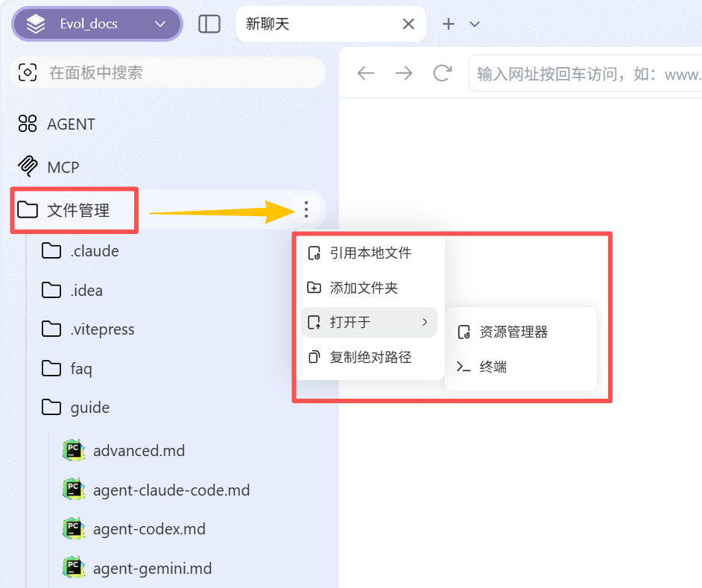Open the AGENT panel

tap(71, 124)
